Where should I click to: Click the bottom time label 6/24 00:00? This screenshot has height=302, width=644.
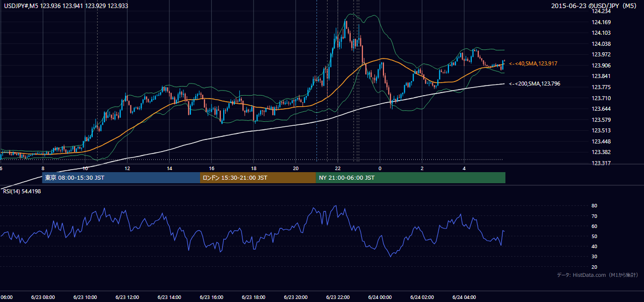click(379, 297)
